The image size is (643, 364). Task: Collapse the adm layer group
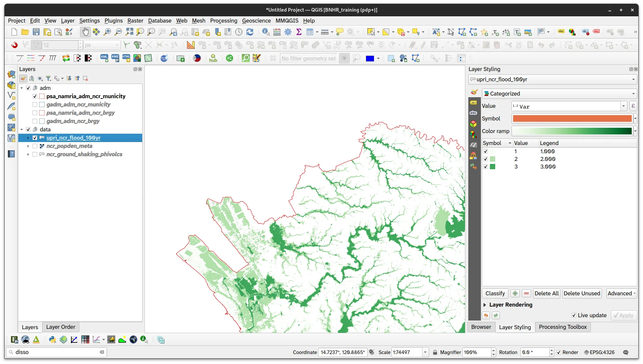click(x=22, y=88)
